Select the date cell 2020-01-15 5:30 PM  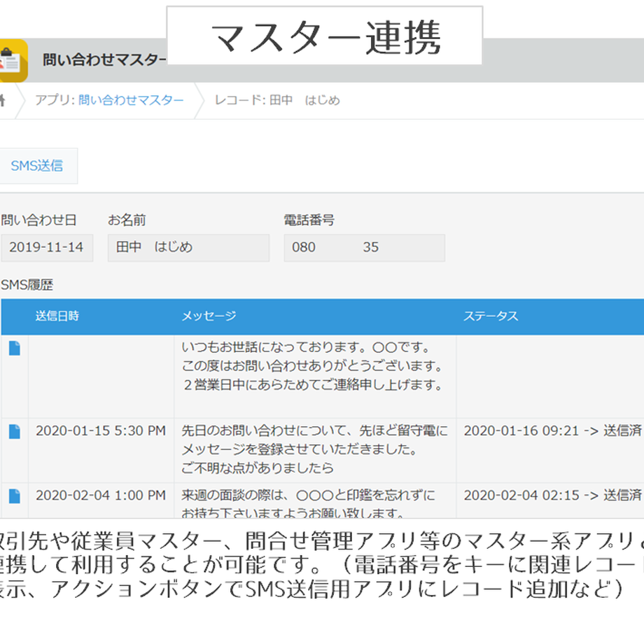coord(101,430)
